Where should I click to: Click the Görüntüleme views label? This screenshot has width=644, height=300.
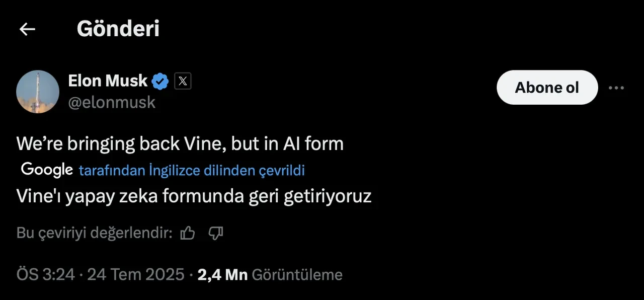(x=297, y=275)
